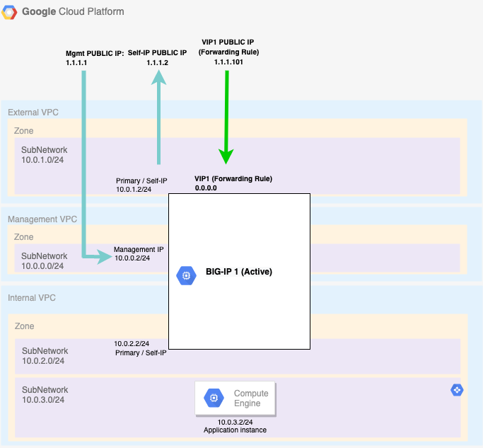Select the teal Self-IP upward arrow
The image size is (483, 448).
160,117
